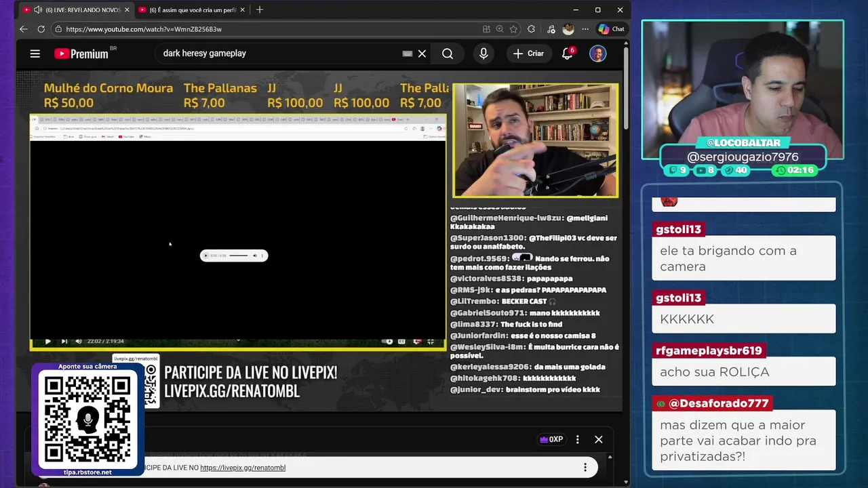
Task: Open the livepix.gg/renatombl link in pinned message
Action: [243, 468]
